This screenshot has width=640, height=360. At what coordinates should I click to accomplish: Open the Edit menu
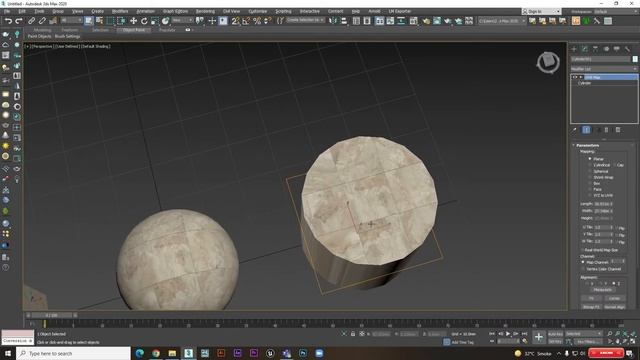[22, 11]
